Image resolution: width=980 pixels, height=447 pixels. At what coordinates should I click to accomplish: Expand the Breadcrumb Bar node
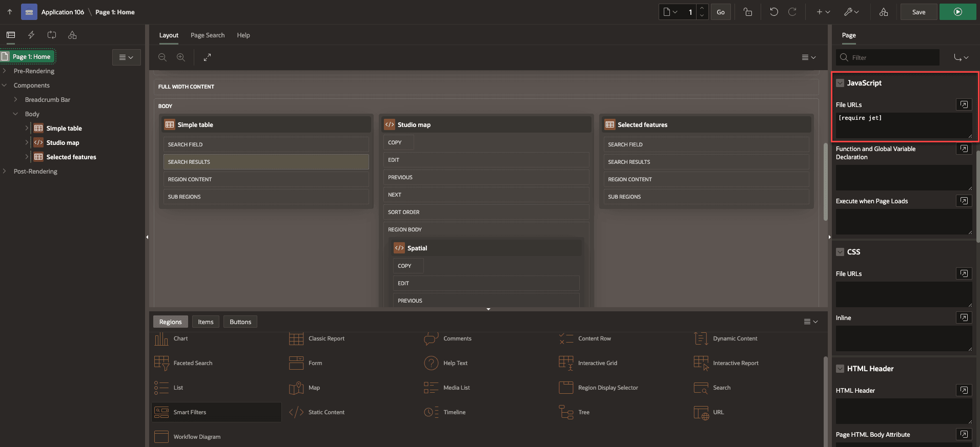tap(16, 100)
